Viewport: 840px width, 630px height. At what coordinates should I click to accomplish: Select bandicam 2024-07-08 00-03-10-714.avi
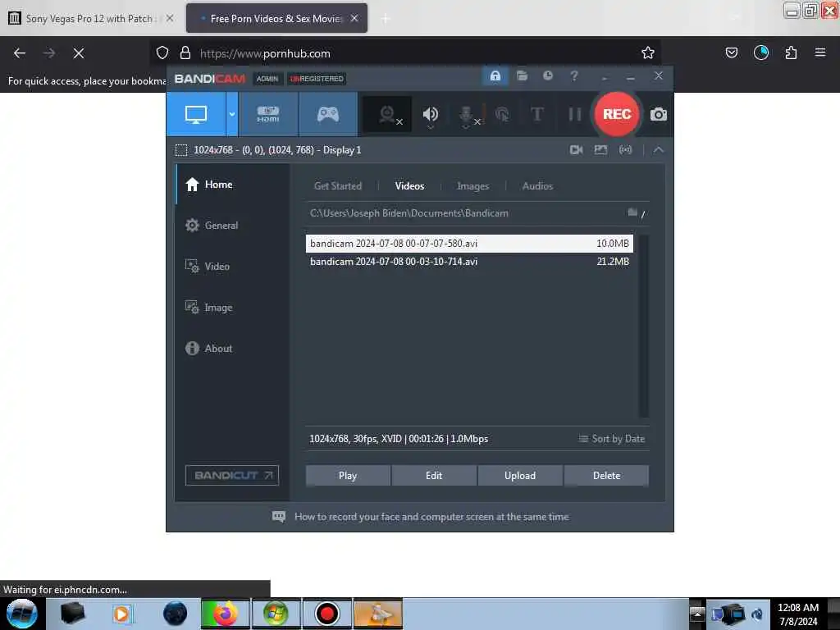pos(469,262)
